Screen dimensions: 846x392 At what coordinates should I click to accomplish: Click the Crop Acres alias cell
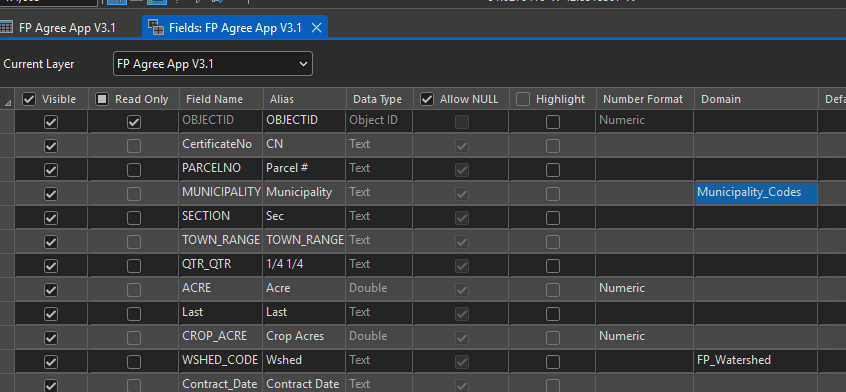tap(304, 337)
